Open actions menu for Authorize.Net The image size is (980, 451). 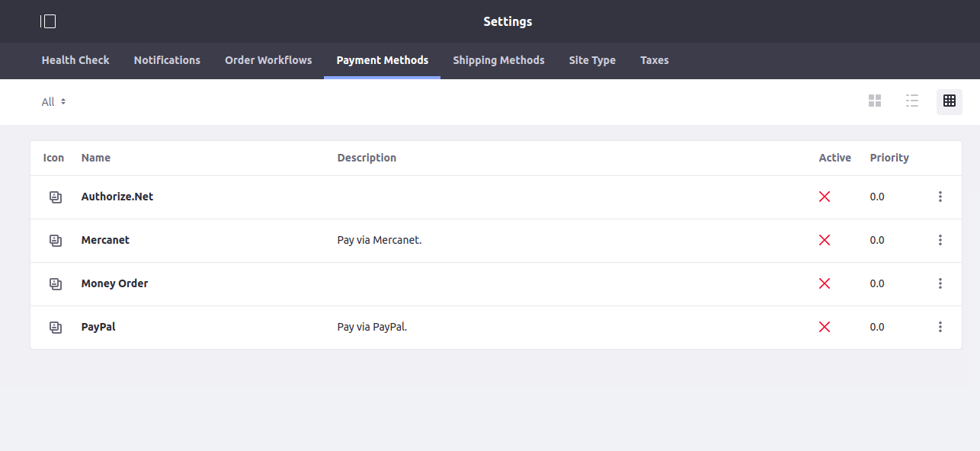pos(940,197)
